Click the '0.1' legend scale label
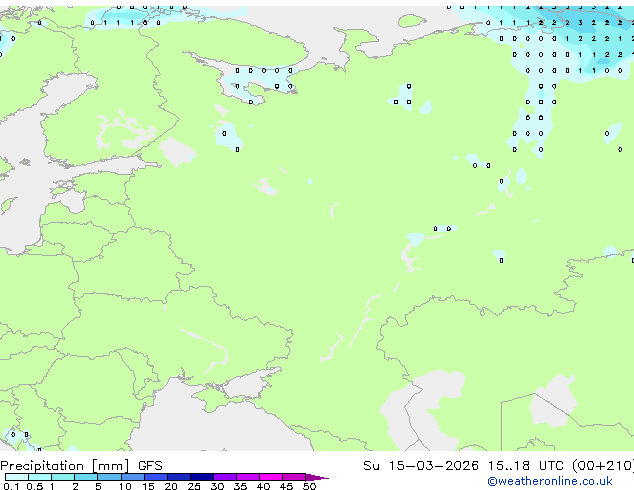Image resolution: width=634 pixels, height=490 pixels. click(11, 486)
